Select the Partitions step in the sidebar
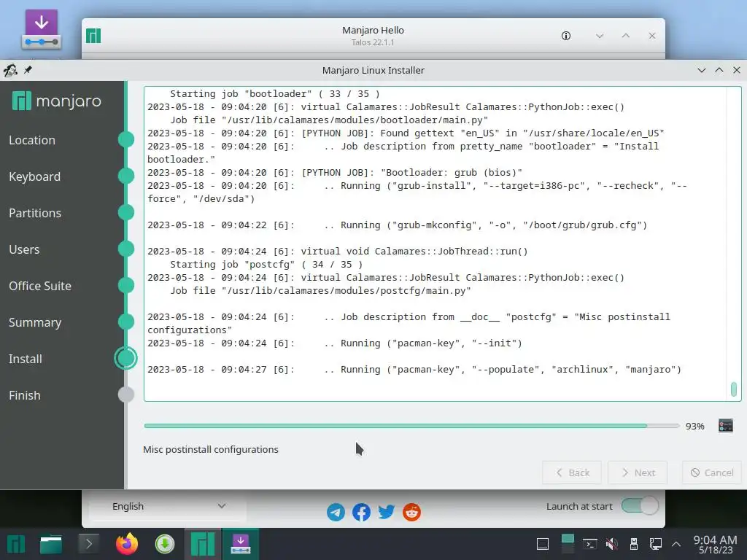 [x=35, y=213]
